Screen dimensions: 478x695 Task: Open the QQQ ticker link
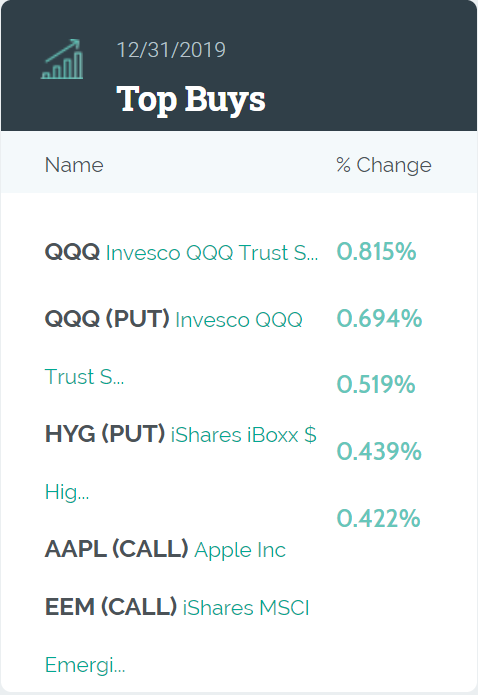point(72,252)
